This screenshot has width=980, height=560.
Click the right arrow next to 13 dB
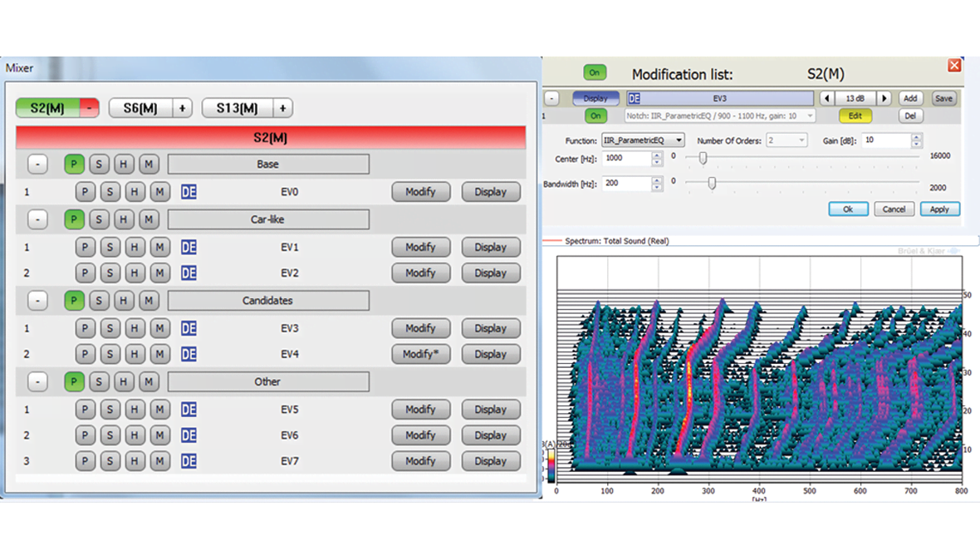pos(884,98)
